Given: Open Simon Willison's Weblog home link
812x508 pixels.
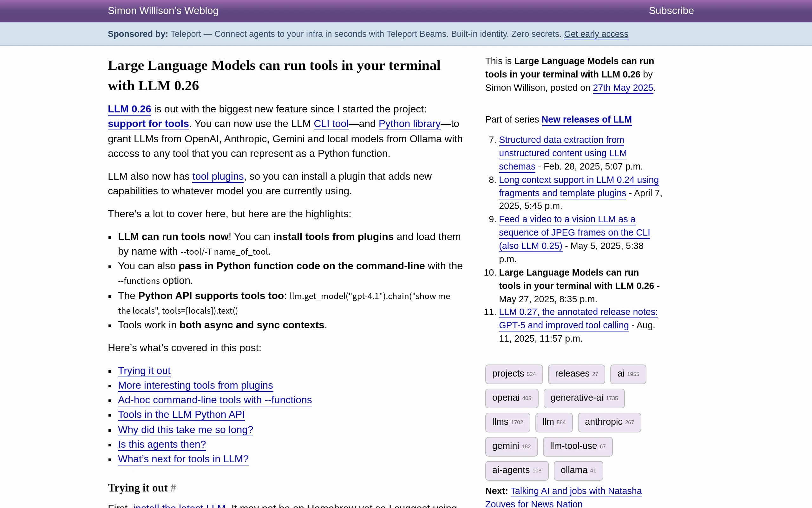Looking at the screenshot, I should tap(163, 11).
